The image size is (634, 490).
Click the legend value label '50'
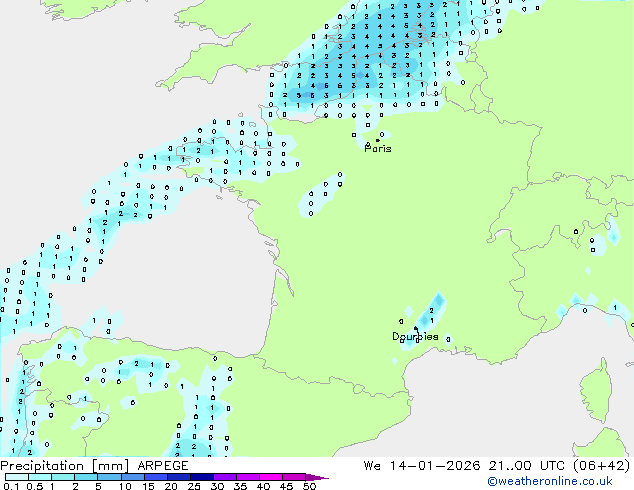[310, 486]
